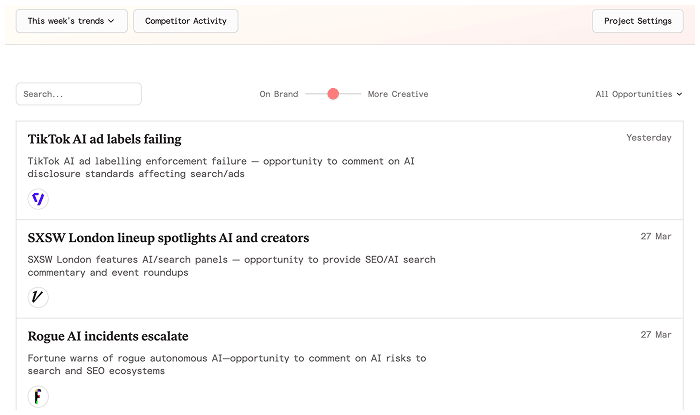This screenshot has width=700, height=415.
Task: Select the On Brand label
Action: (x=279, y=94)
